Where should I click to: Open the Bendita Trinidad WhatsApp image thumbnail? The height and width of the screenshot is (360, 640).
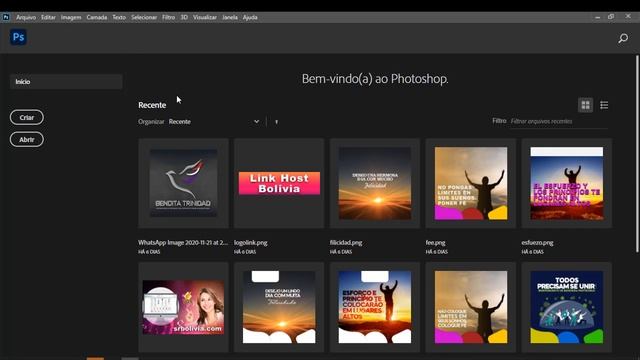[x=183, y=183]
